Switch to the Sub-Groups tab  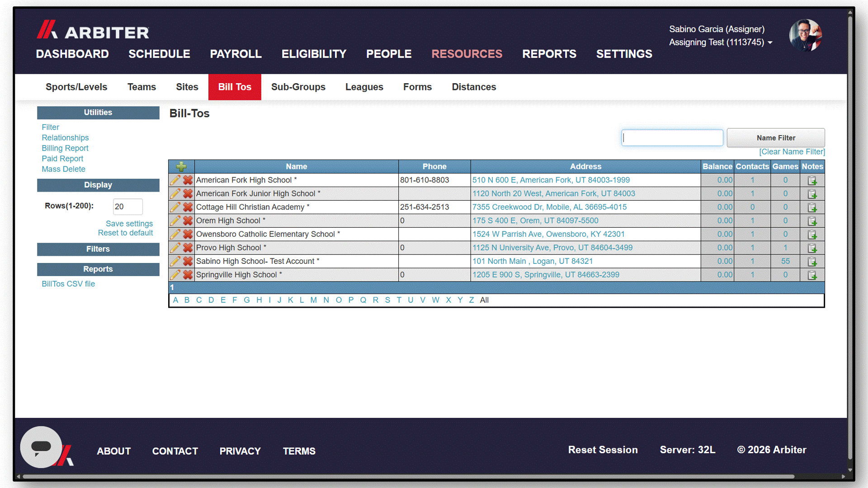(298, 87)
